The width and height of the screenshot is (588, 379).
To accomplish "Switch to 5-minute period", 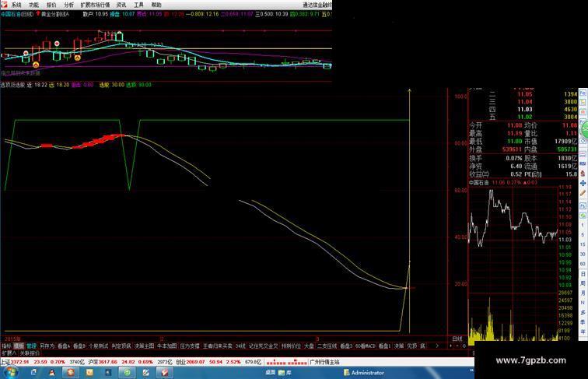I will [x=583, y=235].
